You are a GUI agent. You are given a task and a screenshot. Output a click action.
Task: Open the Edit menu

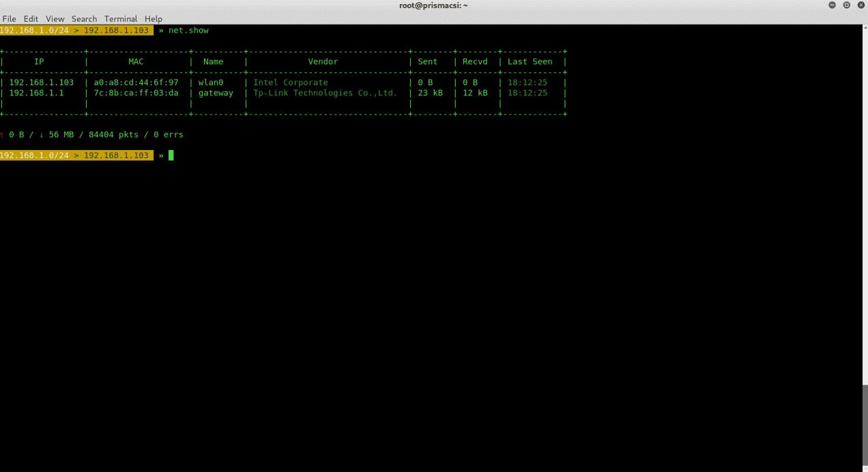[x=31, y=18]
